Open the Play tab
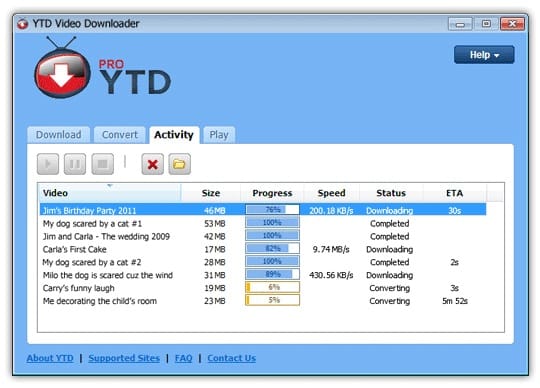This screenshot has height=388, width=540. [219, 135]
